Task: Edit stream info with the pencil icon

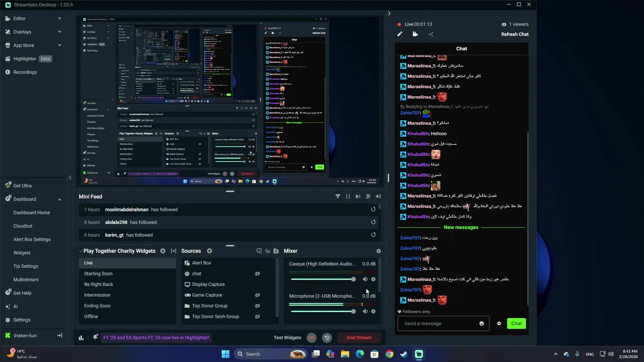Action: pyautogui.click(x=400, y=34)
